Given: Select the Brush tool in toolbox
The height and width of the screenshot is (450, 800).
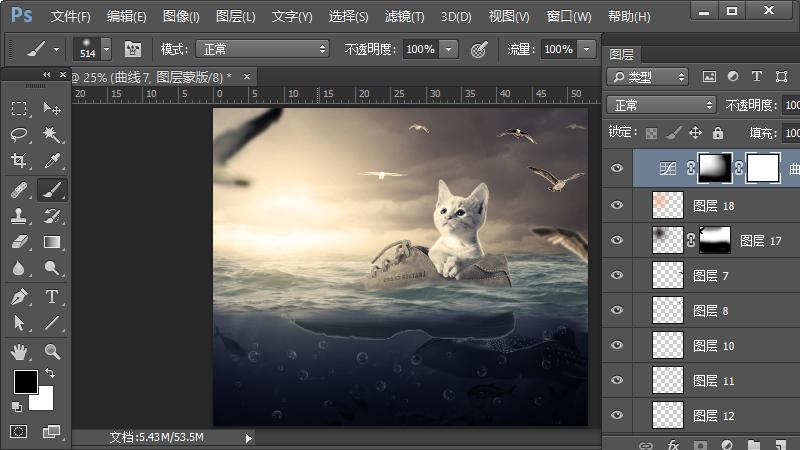Looking at the screenshot, I should tap(52, 190).
